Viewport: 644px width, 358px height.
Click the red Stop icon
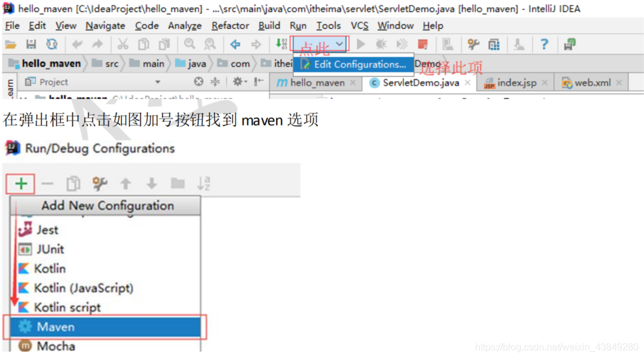423,44
